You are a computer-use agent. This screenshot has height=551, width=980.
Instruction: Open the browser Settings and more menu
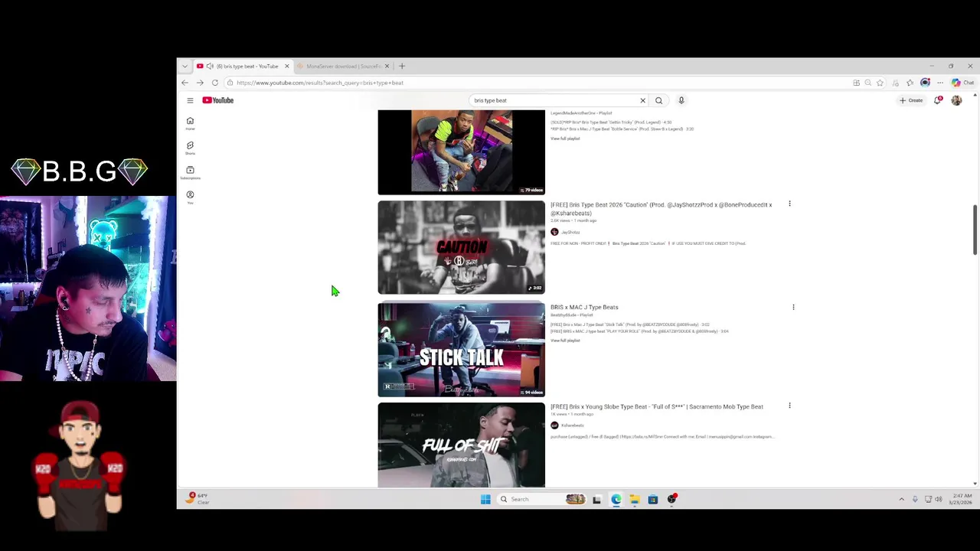coord(940,83)
